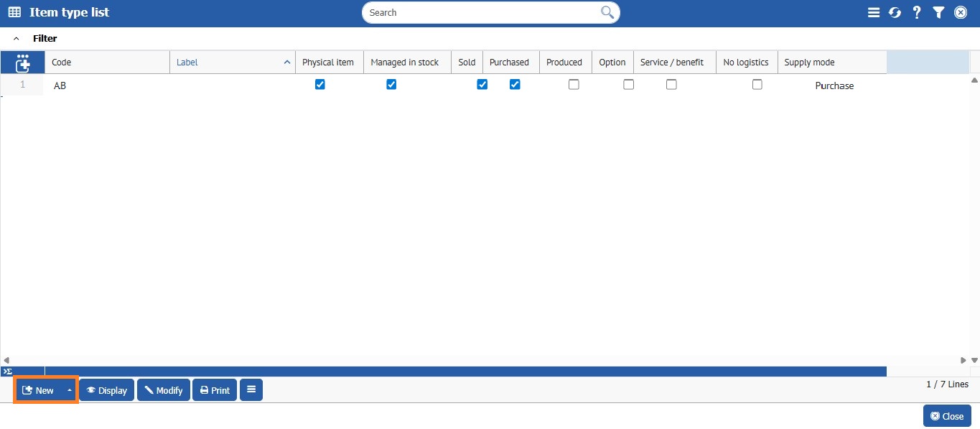
Task: Open help via question mark icon
Action: tap(917, 12)
